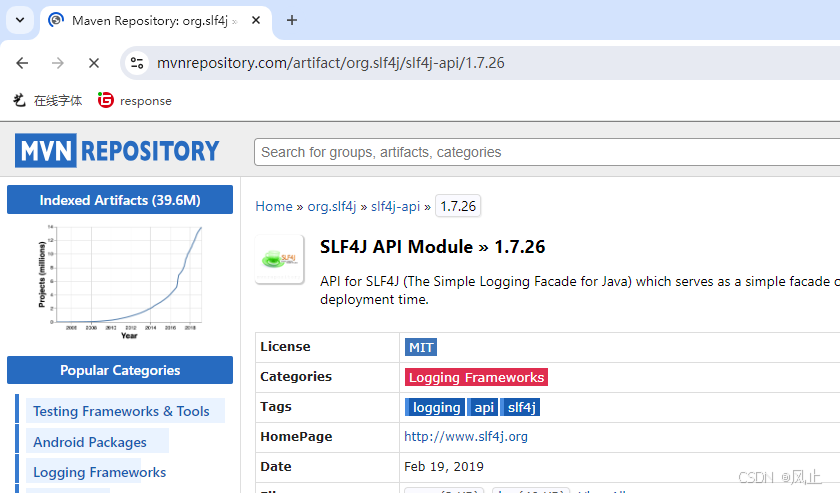Open a new browser tab
This screenshot has height=493, width=840.
tap(292, 20)
